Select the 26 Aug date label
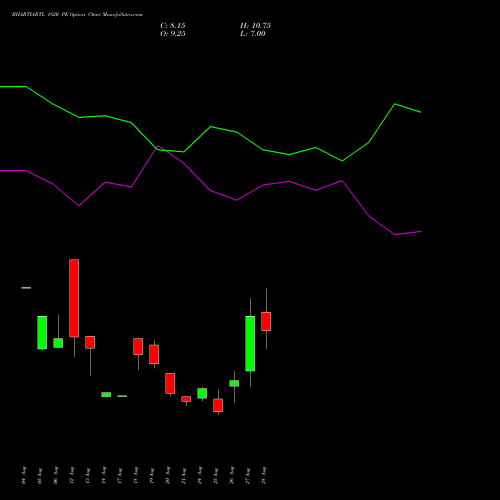 pos(232,475)
